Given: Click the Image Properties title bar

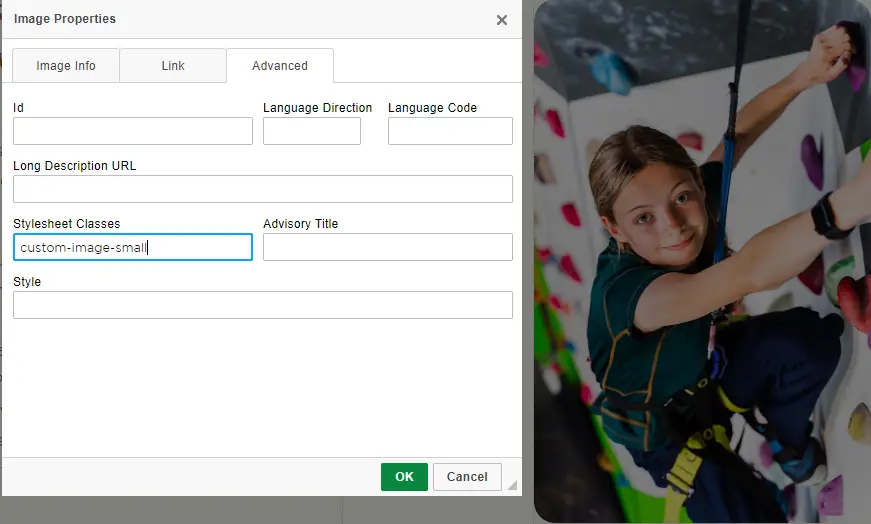Looking at the screenshot, I should click(x=250, y=19).
